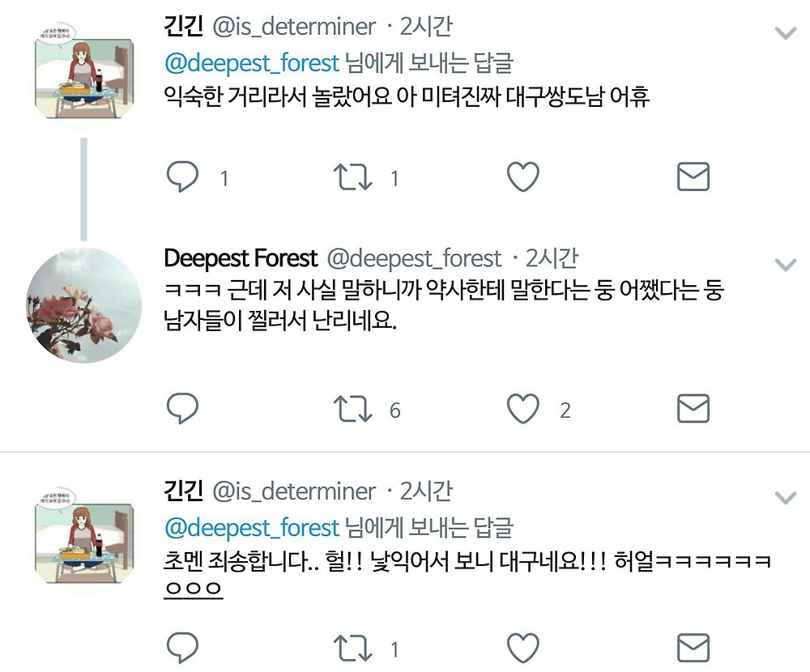Image resolution: width=810 pixels, height=672 pixels.
Task: Reply to the Deepest Forest tweet
Action: (x=182, y=409)
